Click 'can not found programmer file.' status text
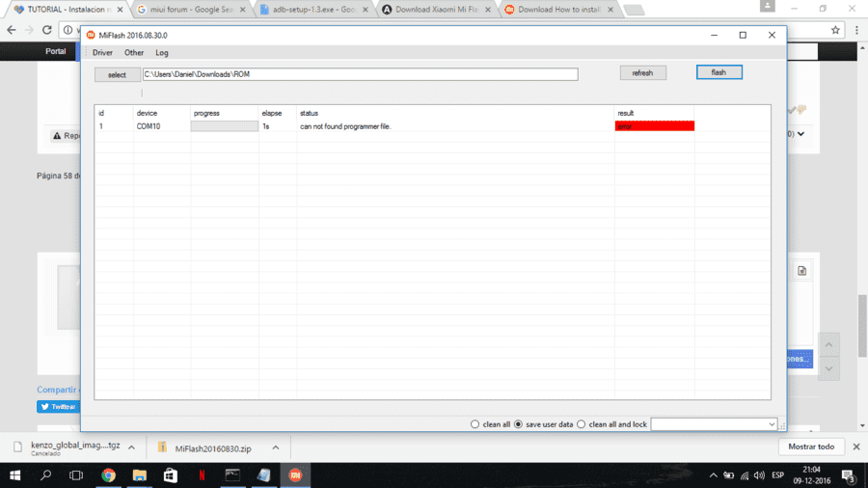 pyautogui.click(x=345, y=126)
